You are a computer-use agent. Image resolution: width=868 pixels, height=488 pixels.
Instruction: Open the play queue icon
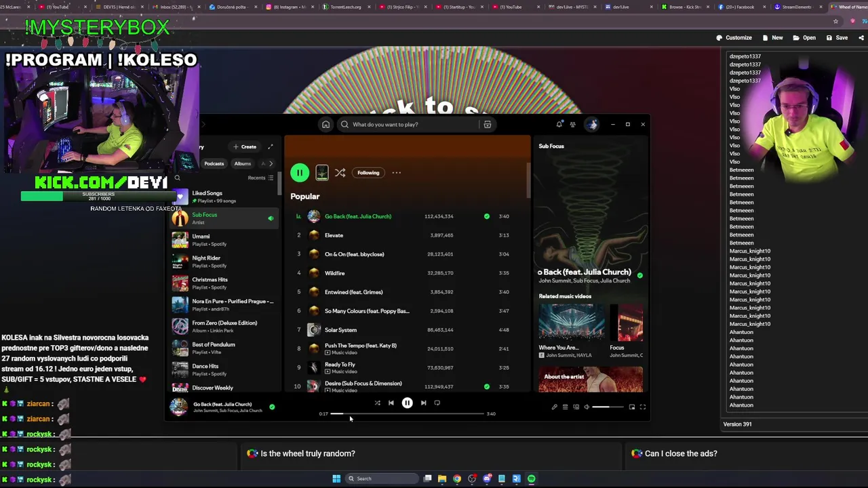565,407
